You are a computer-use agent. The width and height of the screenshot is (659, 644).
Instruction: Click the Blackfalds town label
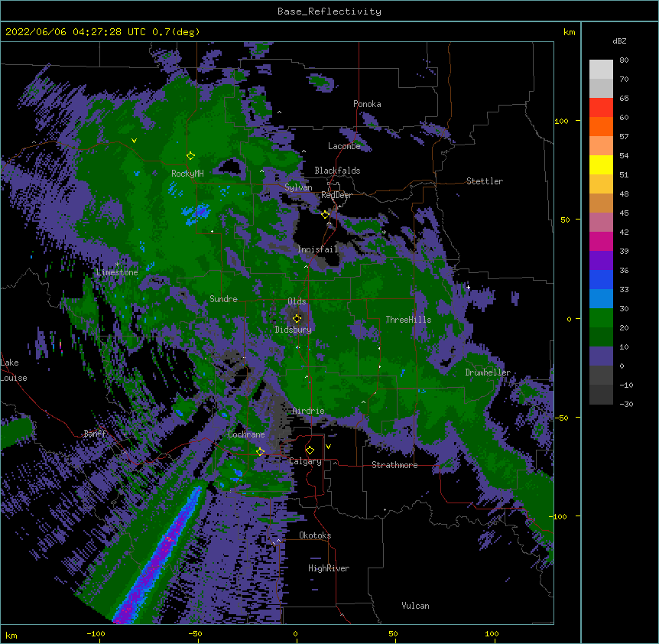pyautogui.click(x=337, y=171)
